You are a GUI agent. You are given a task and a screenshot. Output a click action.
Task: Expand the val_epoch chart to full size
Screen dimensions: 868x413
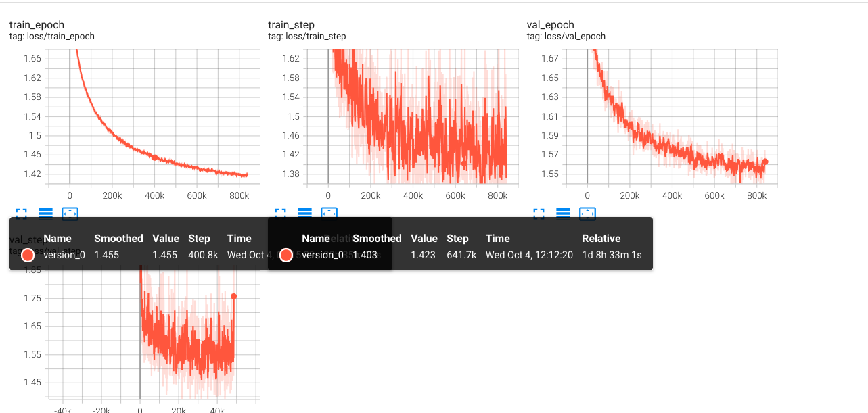point(539,213)
